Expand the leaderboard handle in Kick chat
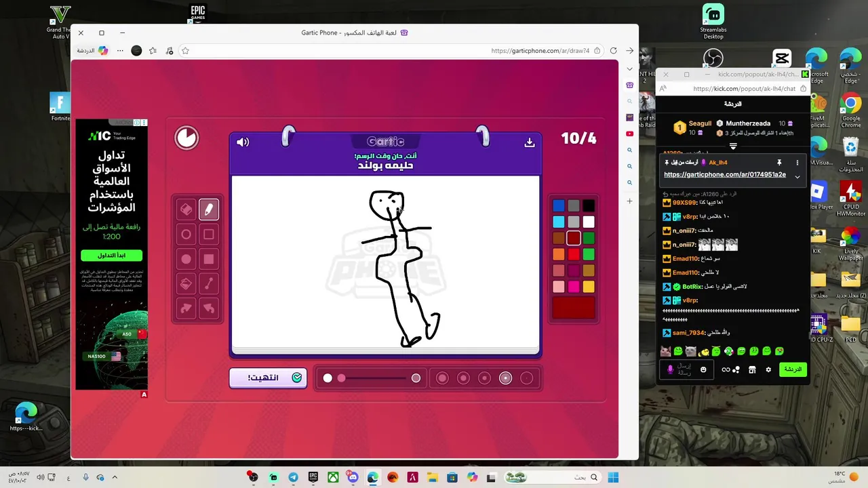This screenshot has width=868, height=488. coord(733,146)
